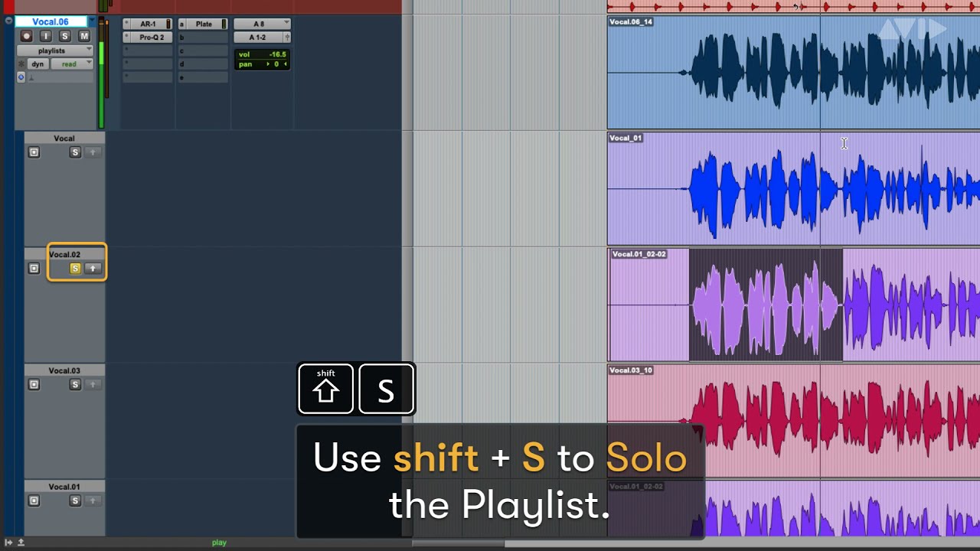Click the Vocal playlist lane name label

tap(64, 139)
